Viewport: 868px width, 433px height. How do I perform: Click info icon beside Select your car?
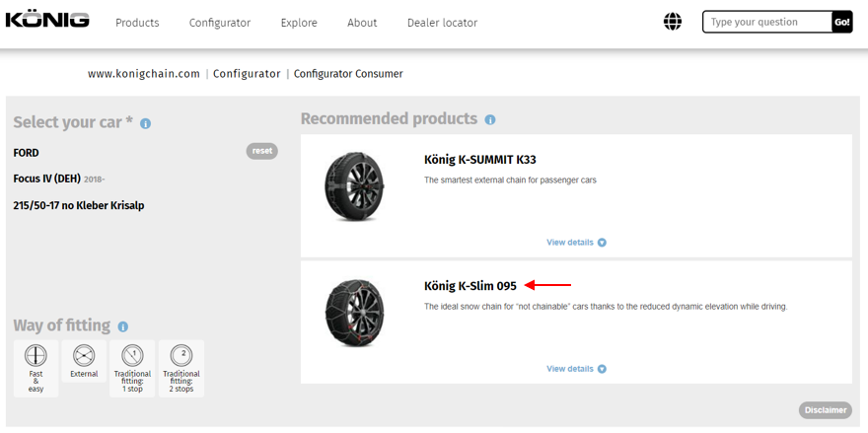click(145, 124)
